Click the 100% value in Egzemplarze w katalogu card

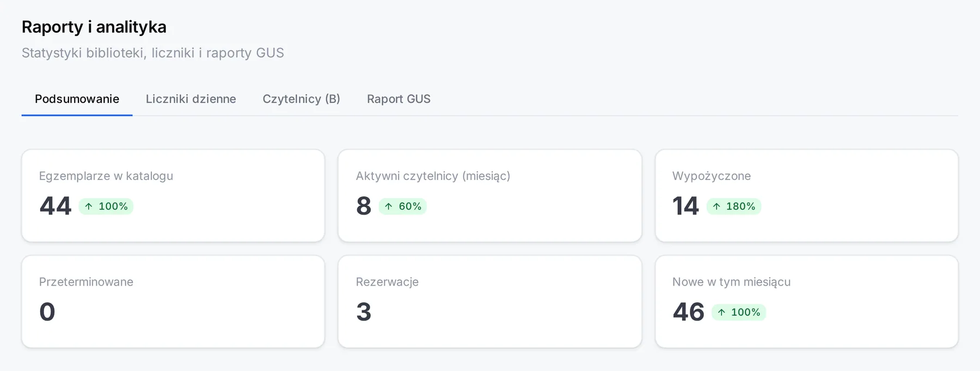coord(113,206)
